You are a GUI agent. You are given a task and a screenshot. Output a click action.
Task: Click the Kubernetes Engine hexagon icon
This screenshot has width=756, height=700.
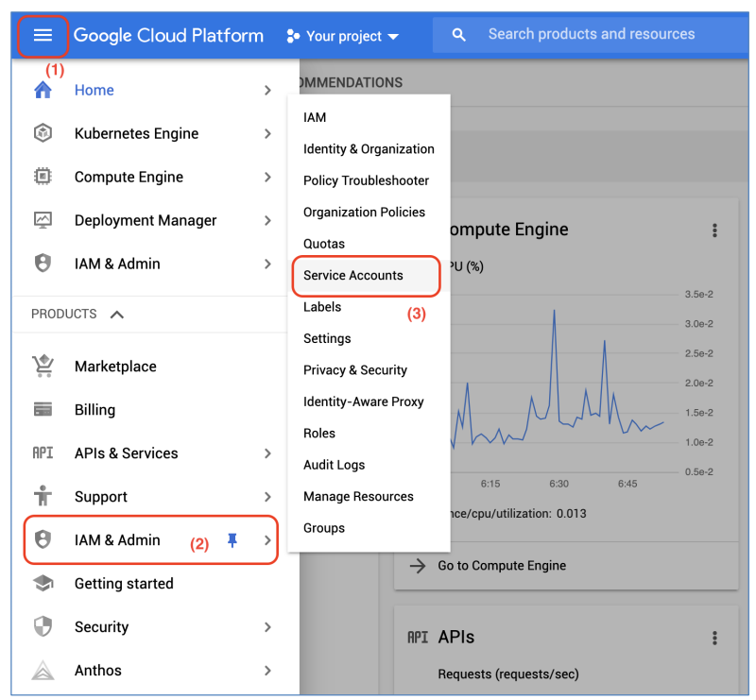pos(43,133)
